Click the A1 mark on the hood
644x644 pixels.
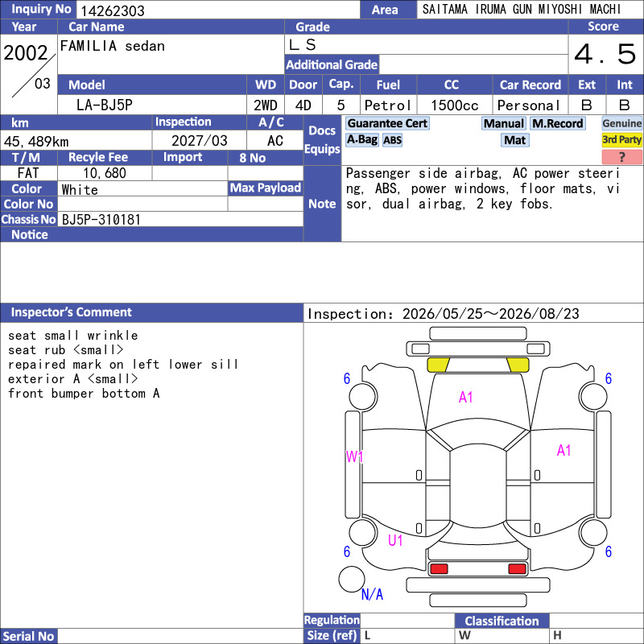[x=465, y=397]
